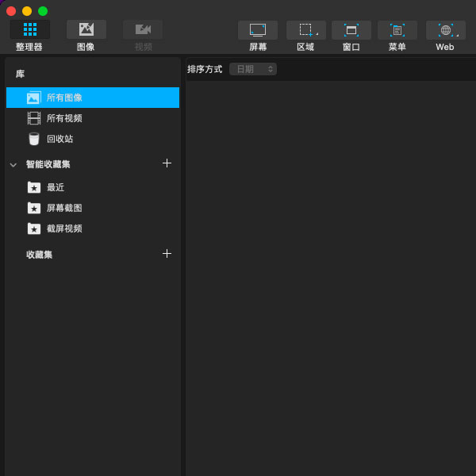Add a new 收藏集 collection

point(167,254)
